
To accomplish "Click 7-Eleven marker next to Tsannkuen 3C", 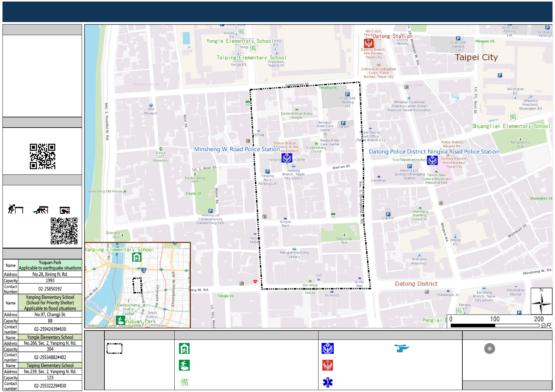I will tap(427, 292).
